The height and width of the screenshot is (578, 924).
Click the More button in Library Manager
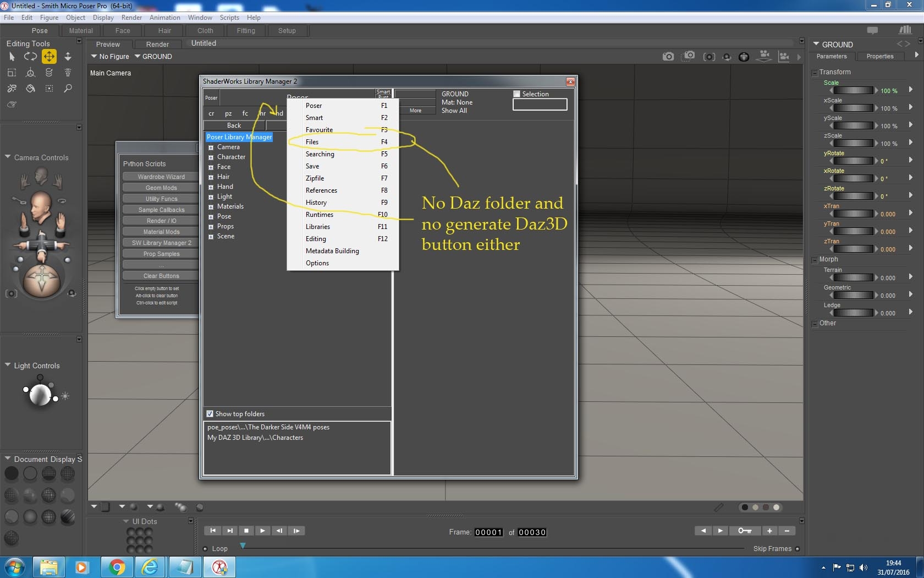(x=415, y=111)
